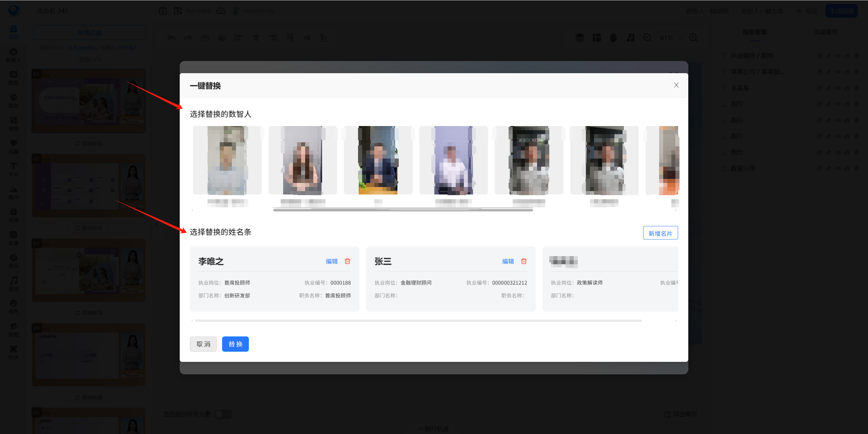Viewport: 868px width, 434px height.
Task: Click the 新增名片 button
Action: click(x=660, y=233)
